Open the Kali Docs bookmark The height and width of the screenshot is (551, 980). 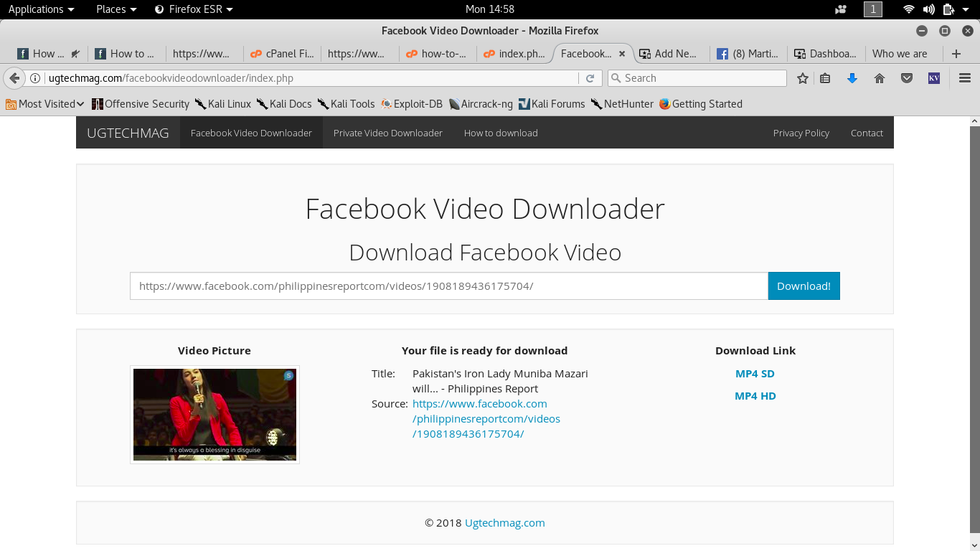coord(284,104)
